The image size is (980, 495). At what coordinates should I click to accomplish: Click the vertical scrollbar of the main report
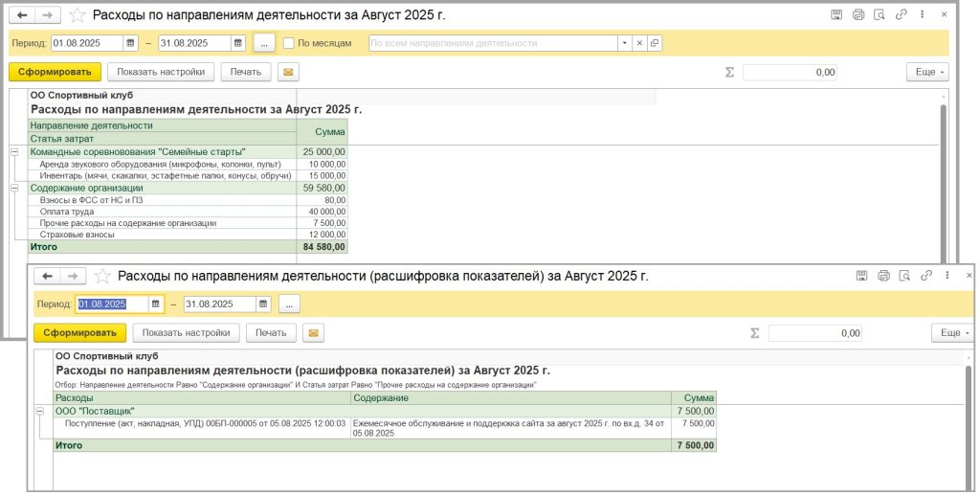(943, 172)
